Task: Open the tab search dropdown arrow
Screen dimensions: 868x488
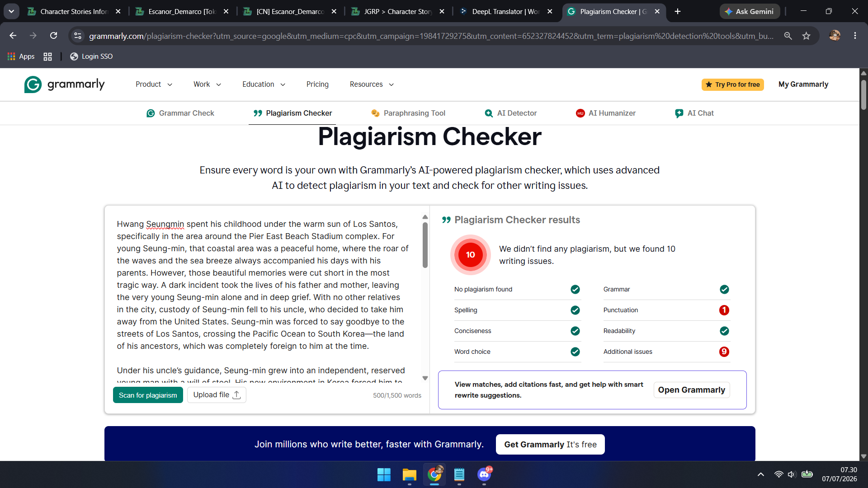Action: click(x=11, y=11)
